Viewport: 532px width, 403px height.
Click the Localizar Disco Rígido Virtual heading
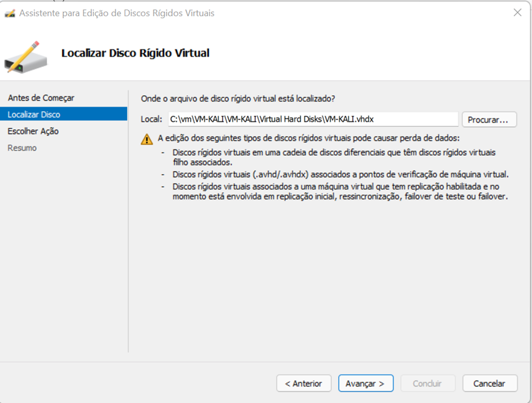pos(135,53)
